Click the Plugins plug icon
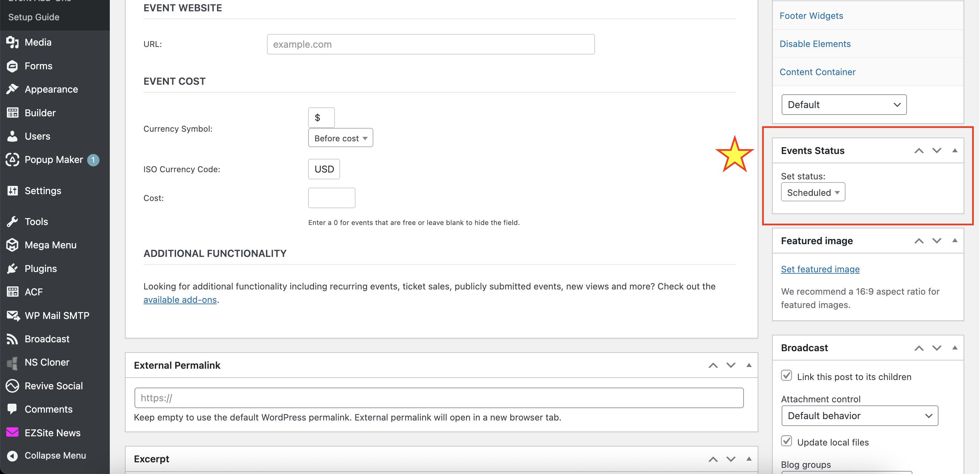Screen dimensions: 980x474 click(x=12, y=268)
